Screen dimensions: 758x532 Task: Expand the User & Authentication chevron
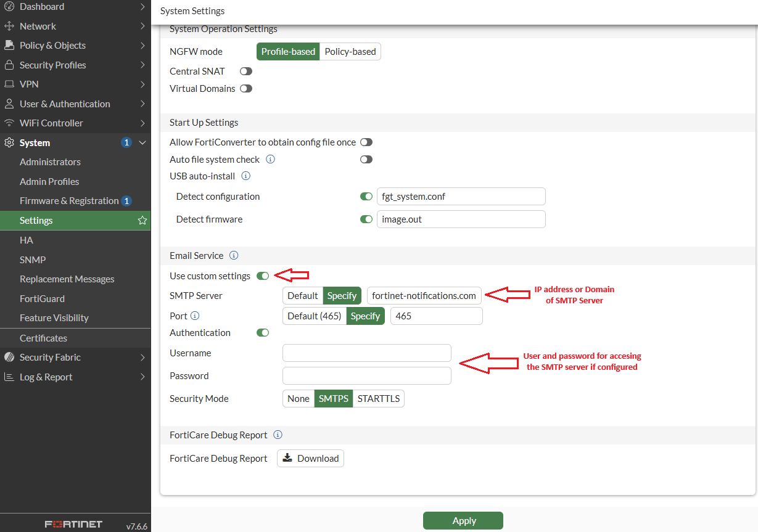point(142,104)
